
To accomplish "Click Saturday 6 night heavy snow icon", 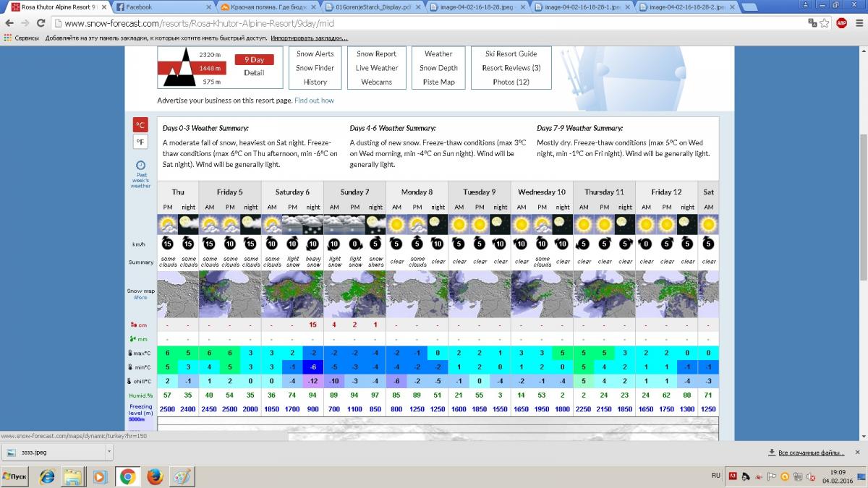I will click(313, 223).
